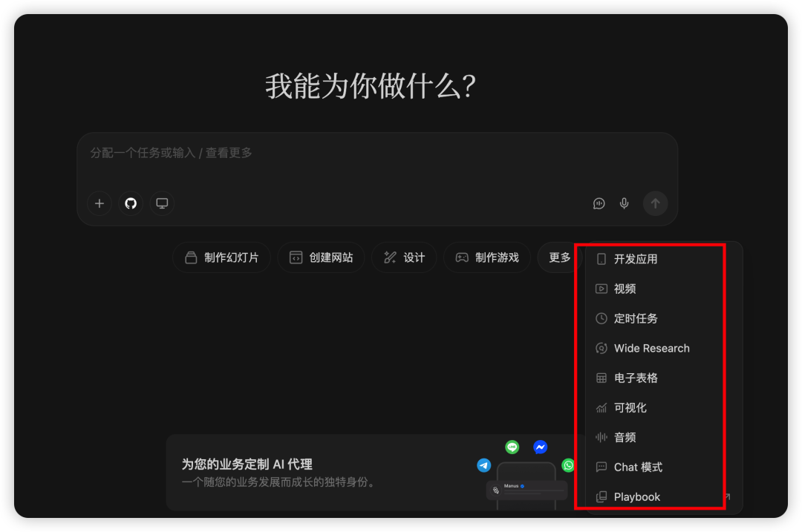Click the 制作幻灯片 button
Screen dimensions: 802x532
pos(221,257)
